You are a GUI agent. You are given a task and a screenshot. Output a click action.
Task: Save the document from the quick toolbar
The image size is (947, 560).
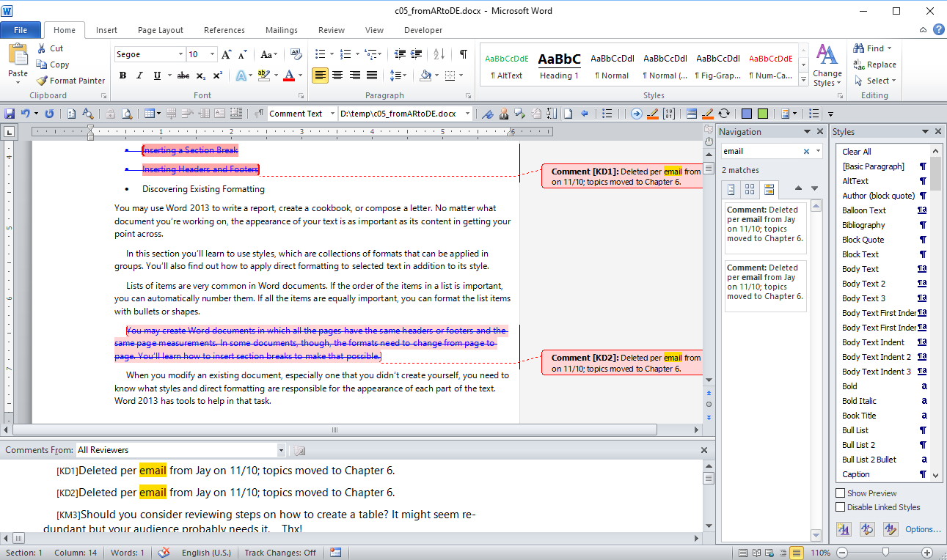(10, 114)
